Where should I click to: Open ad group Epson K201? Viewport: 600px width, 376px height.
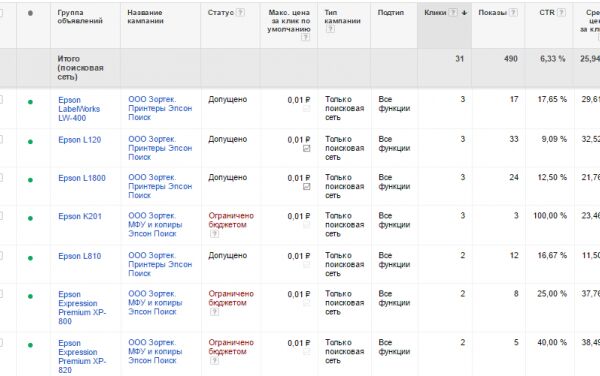(80, 216)
